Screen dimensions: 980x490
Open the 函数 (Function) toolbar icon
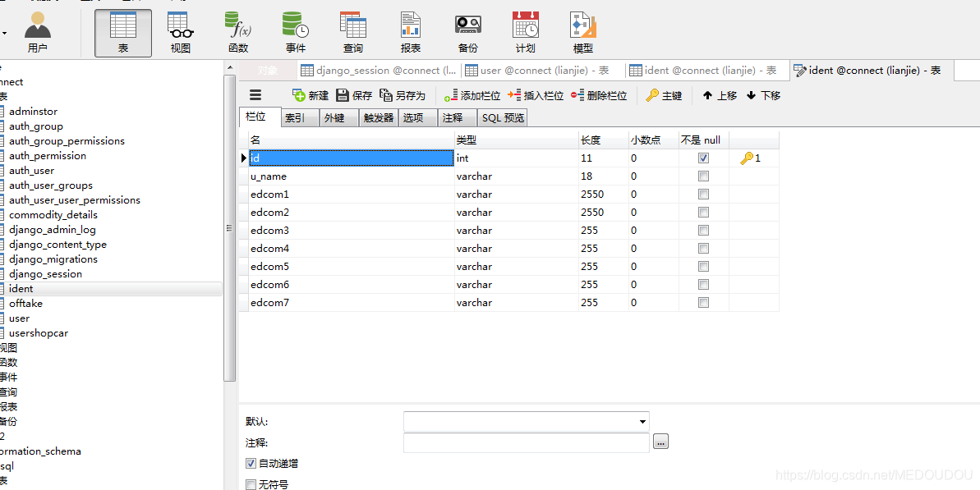click(238, 31)
